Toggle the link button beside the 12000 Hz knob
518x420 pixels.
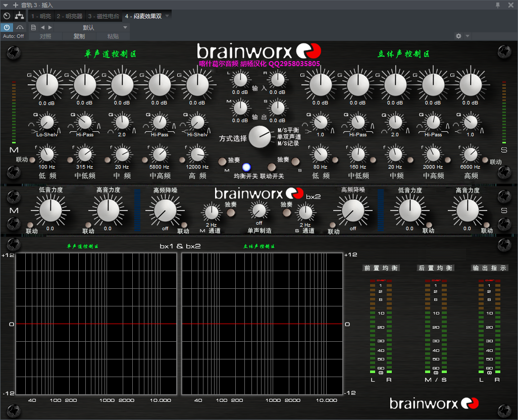[x=182, y=160]
